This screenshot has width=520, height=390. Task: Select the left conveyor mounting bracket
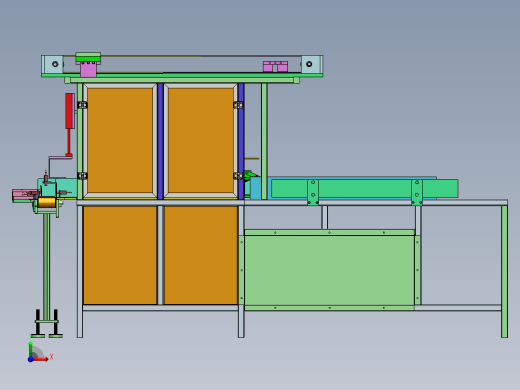point(313,192)
